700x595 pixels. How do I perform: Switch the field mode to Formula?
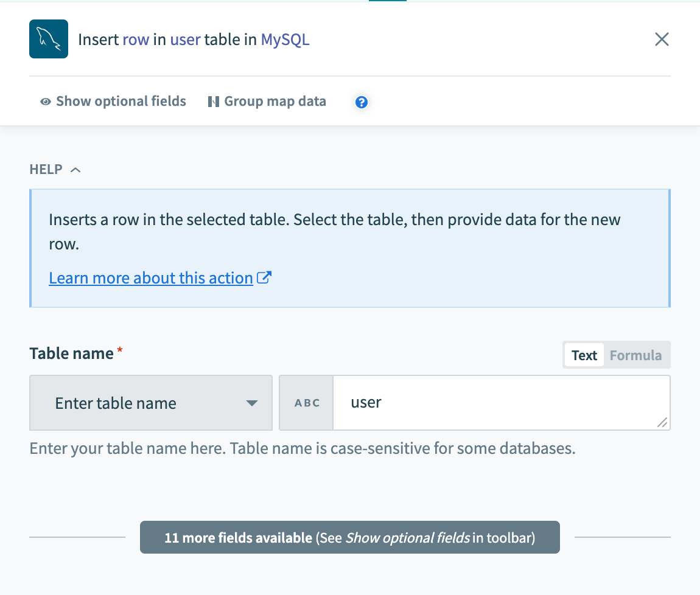635,355
